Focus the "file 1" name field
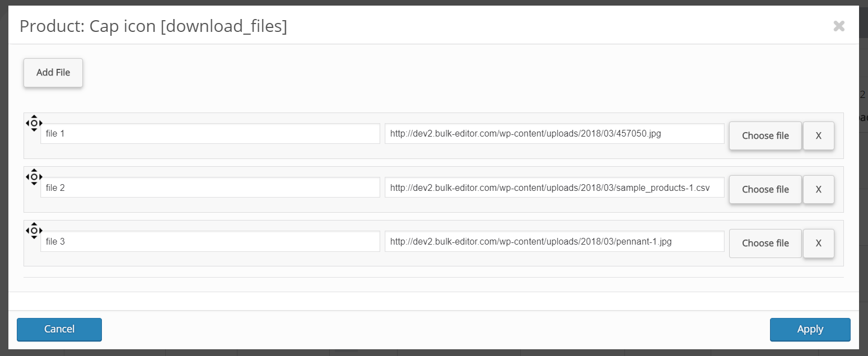 tap(210, 134)
